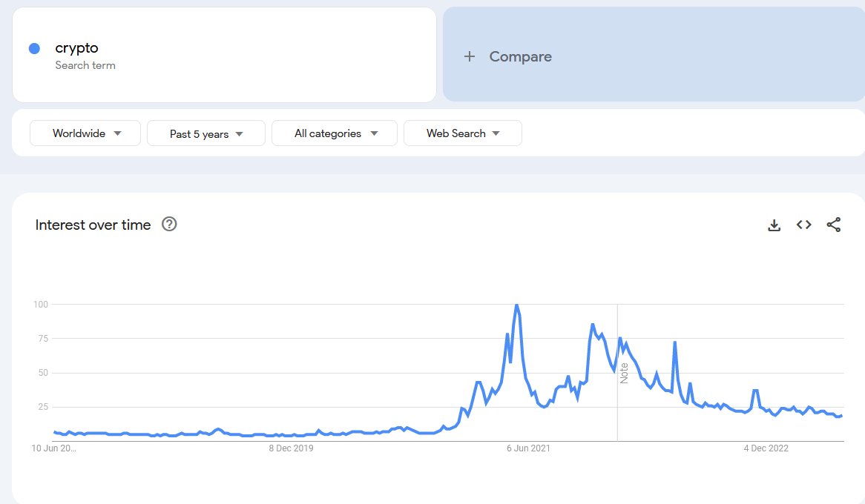
Task: Click the plus icon in the Compare box
Action: coord(469,56)
